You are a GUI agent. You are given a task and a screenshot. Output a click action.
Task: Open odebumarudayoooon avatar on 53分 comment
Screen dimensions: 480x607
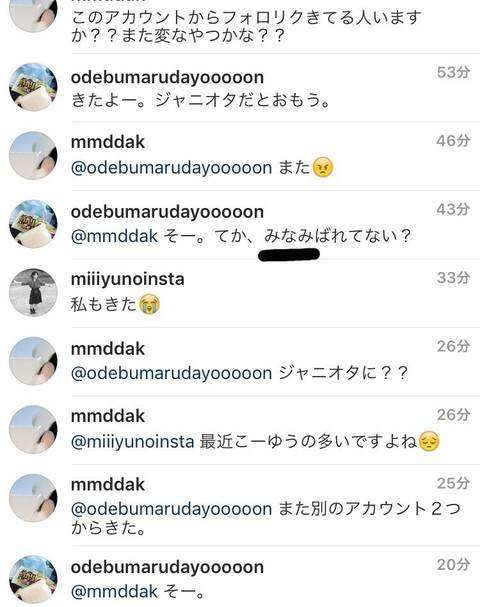[33, 87]
